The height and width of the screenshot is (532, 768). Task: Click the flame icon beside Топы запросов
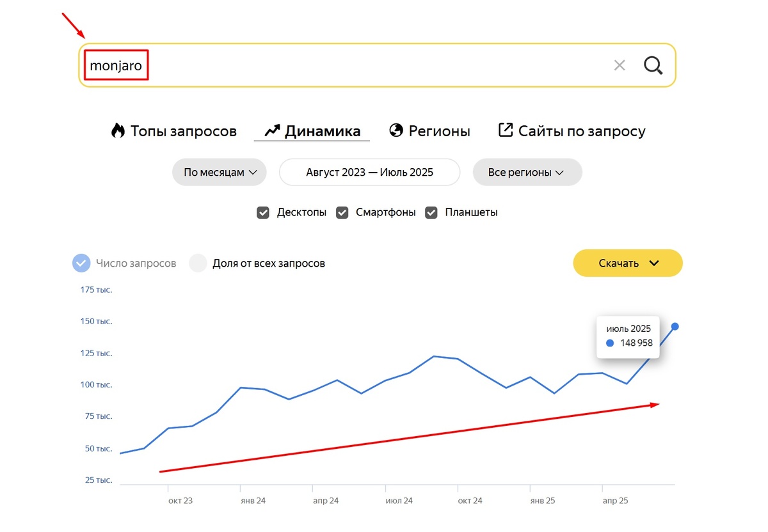coord(117,130)
